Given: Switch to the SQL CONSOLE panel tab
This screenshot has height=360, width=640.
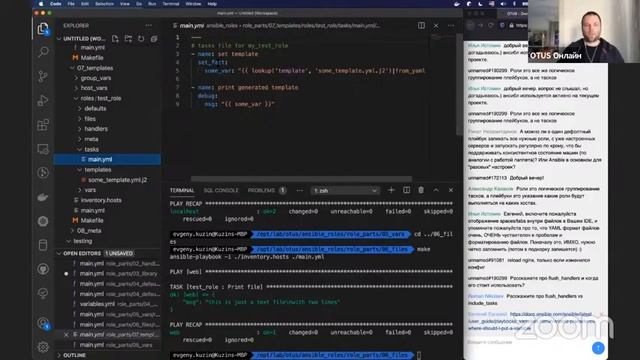Looking at the screenshot, I should pyautogui.click(x=221, y=191).
